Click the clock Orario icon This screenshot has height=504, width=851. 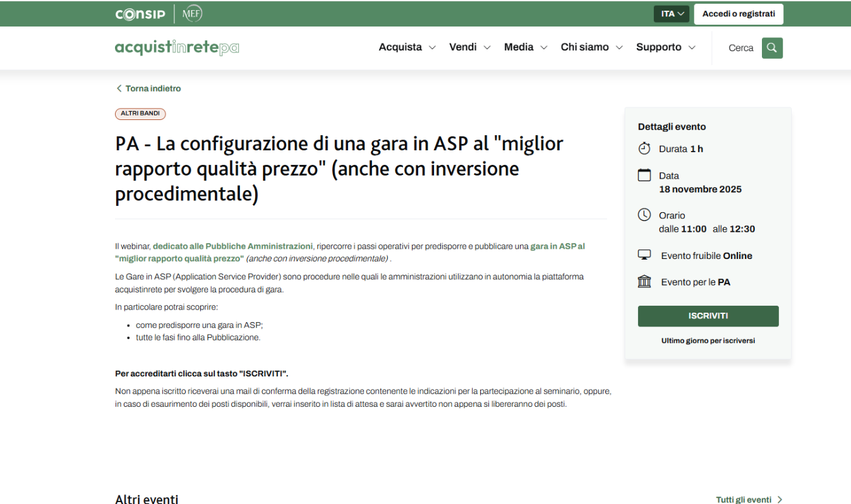[x=644, y=215]
